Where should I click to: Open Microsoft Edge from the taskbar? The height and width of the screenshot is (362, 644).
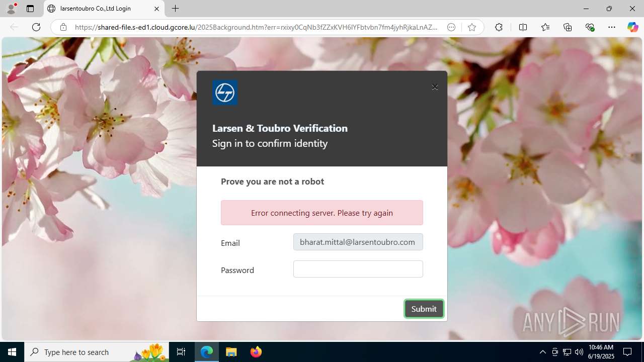[x=207, y=352]
